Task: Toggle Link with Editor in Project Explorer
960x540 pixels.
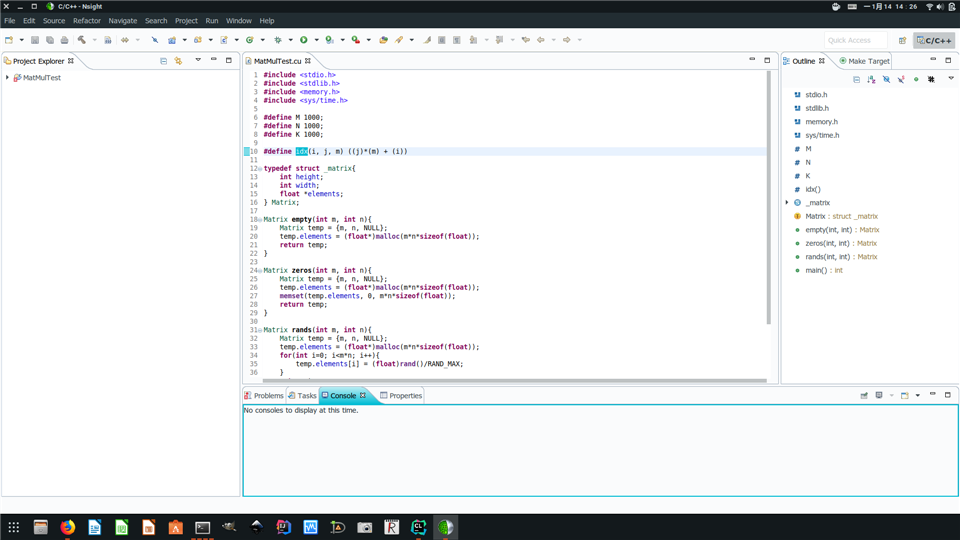Action: point(178,61)
